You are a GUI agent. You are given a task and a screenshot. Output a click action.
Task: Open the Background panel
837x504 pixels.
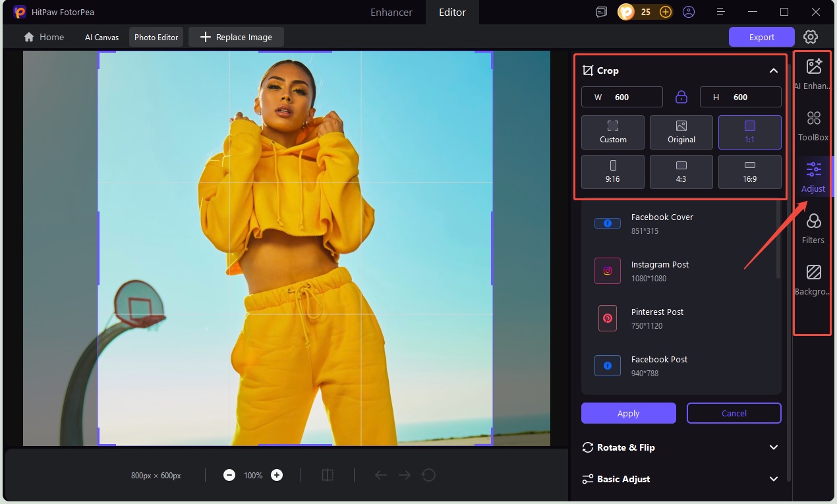812,278
